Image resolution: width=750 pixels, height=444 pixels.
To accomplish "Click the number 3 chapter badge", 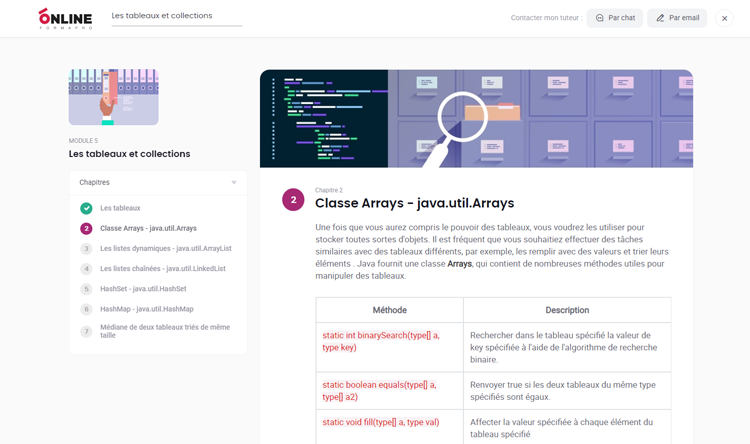I will point(86,248).
